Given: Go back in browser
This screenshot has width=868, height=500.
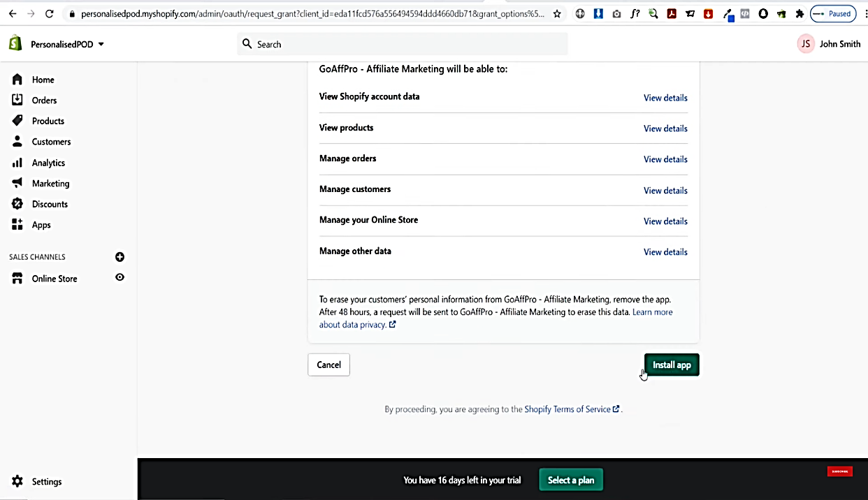Looking at the screenshot, I should [x=12, y=13].
